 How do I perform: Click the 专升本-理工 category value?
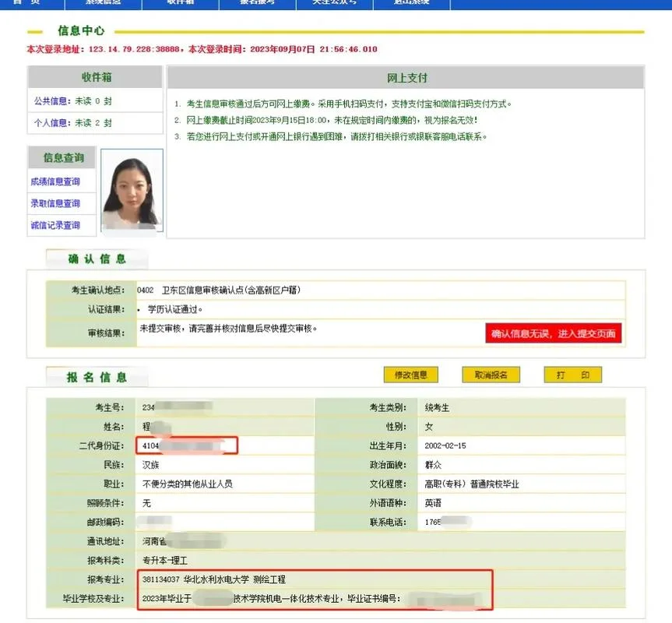point(165,561)
